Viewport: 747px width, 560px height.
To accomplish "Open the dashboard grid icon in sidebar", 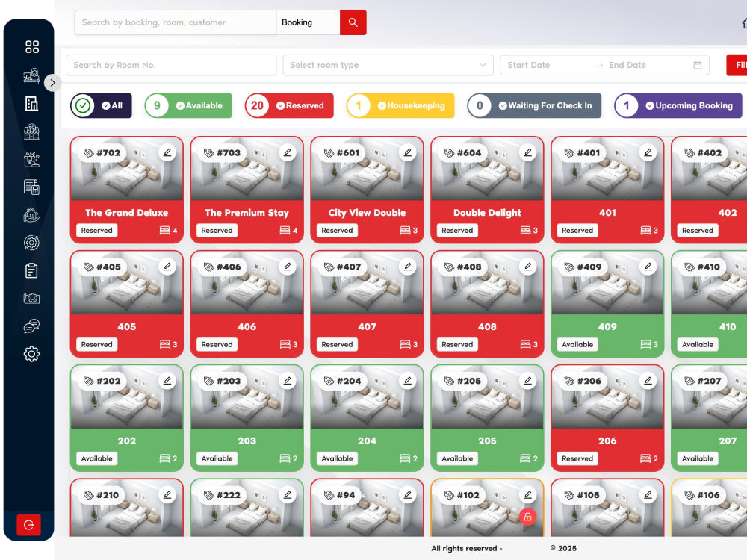I will (x=32, y=46).
